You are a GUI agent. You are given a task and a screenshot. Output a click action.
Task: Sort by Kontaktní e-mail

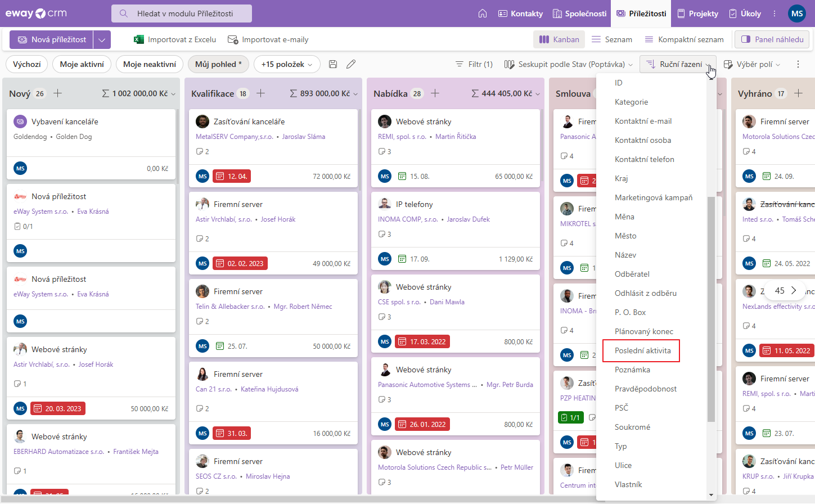coord(651,121)
